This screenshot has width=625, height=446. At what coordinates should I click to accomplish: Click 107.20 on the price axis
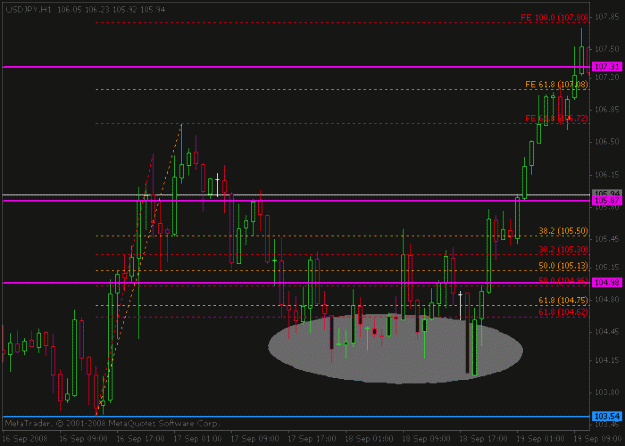pyautogui.click(x=607, y=77)
